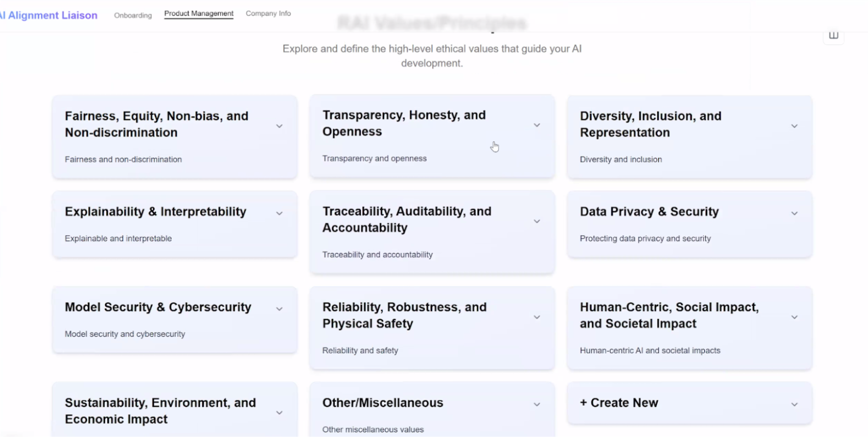Image resolution: width=868 pixels, height=443 pixels.
Task: Expand Diversity, Inclusion, and Representation chevron
Action: [794, 126]
